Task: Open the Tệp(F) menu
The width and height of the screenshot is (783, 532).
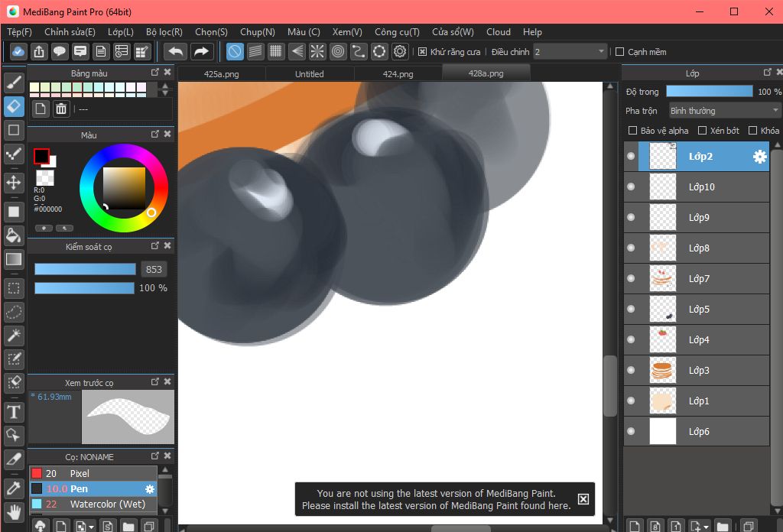Action: 19,32
